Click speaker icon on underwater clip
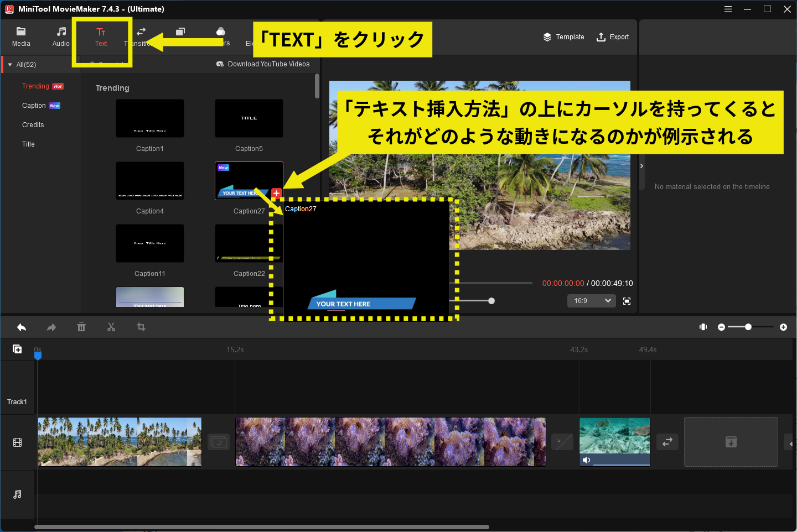797x532 pixels. 587,460
